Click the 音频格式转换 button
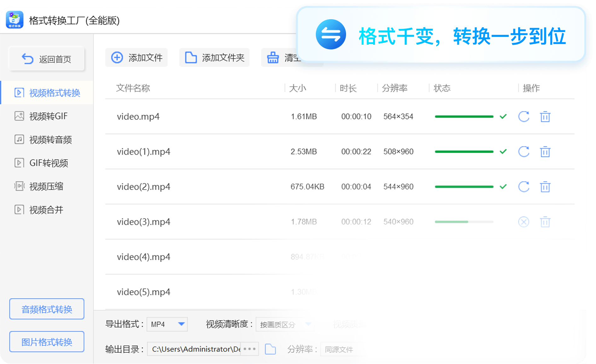The height and width of the screenshot is (364, 596). click(47, 309)
